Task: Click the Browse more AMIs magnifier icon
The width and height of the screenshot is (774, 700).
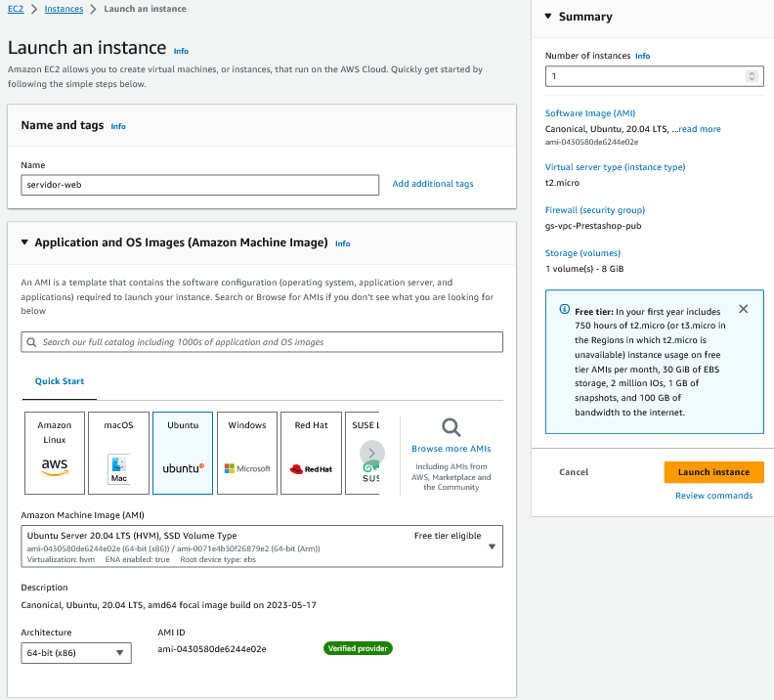Action: point(451,427)
